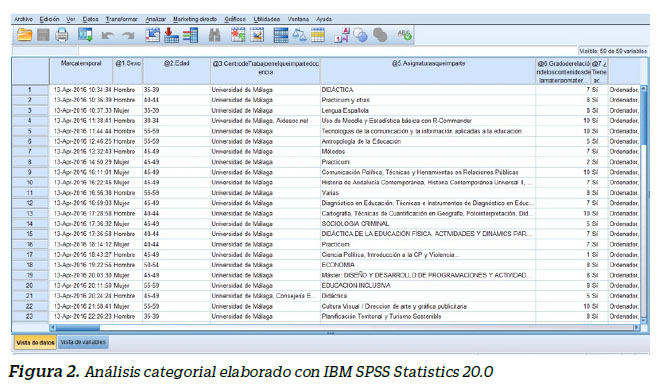
Task: Save the document using the diskette icon
Action: 43,35
